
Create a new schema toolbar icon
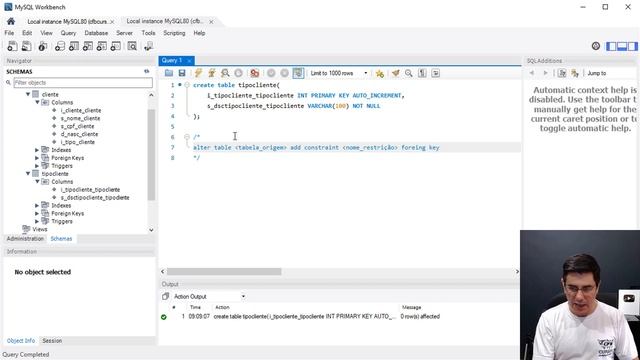click(60, 46)
